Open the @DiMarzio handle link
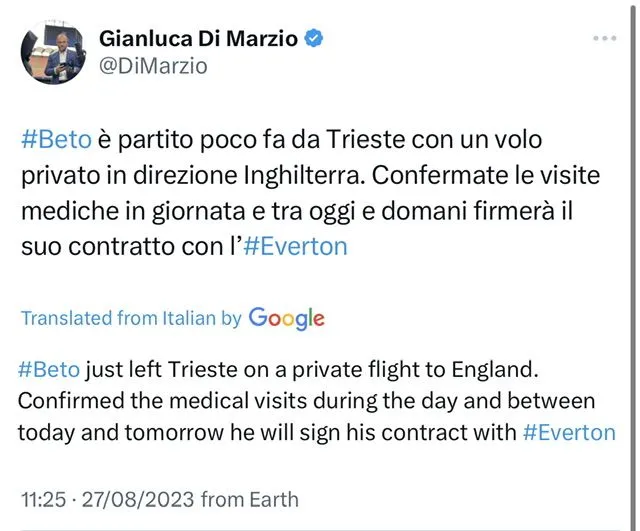Image resolution: width=640 pixels, height=531 pixels. click(153, 66)
